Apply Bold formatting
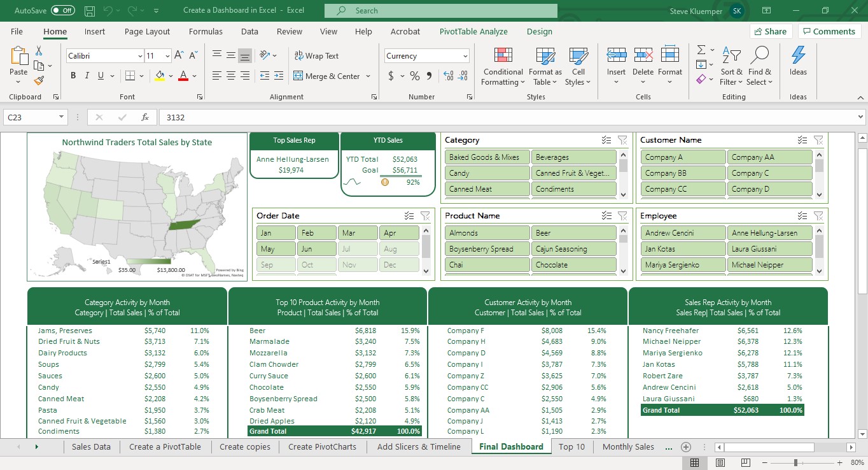This screenshot has height=470, width=868. click(x=73, y=76)
